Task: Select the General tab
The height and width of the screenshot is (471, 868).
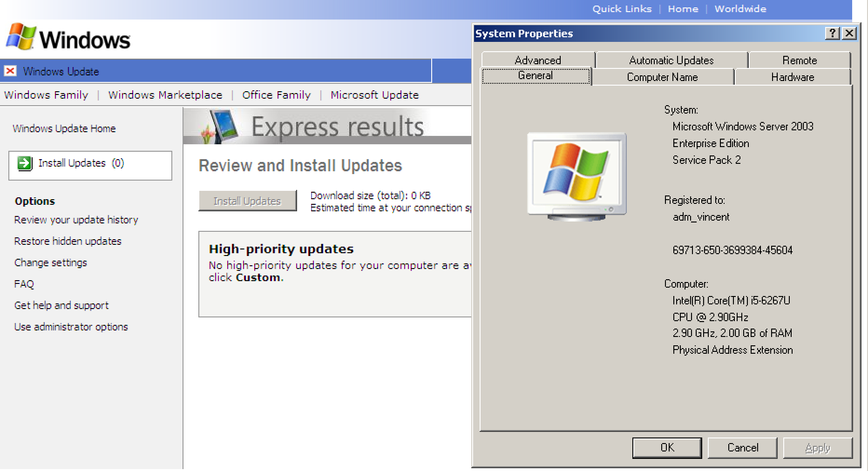Action: pos(536,75)
